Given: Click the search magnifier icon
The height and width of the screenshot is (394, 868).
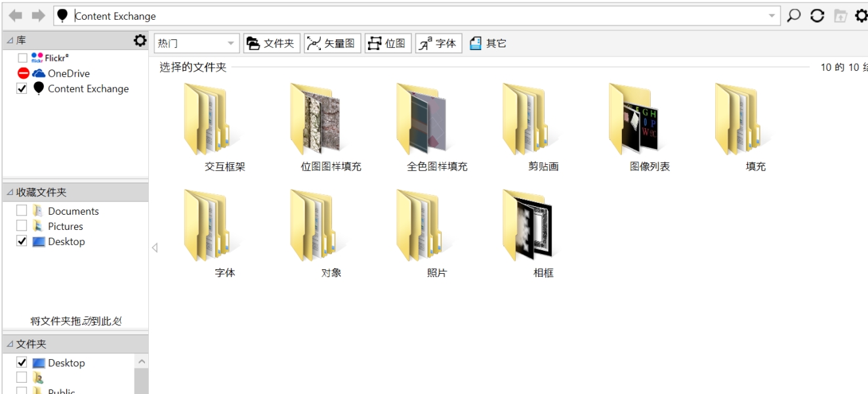Looking at the screenshot, I should click(794, 16).
